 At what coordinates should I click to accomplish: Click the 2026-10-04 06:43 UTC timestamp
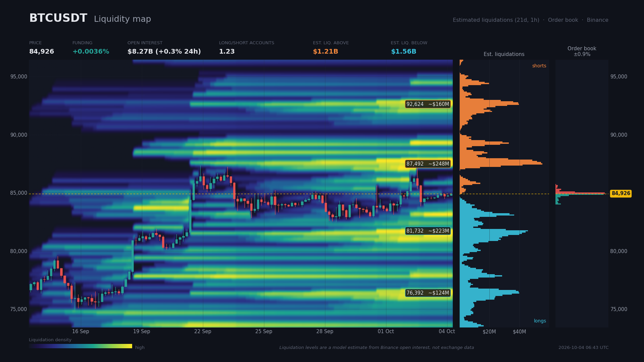point(583,348)
